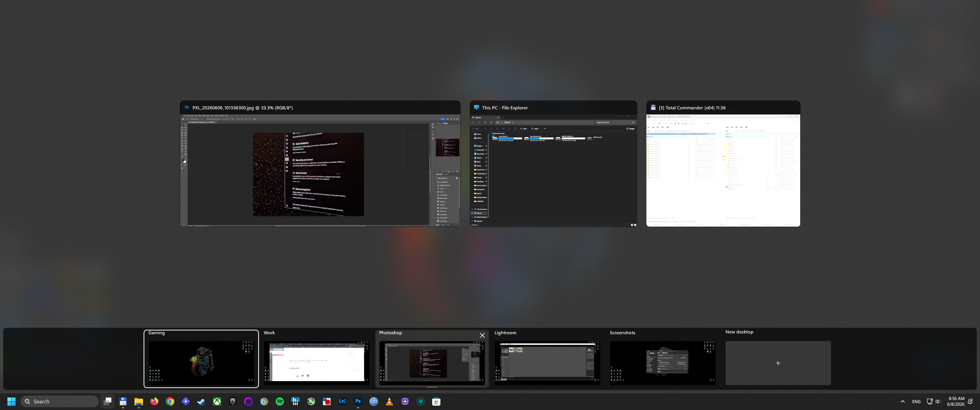Viewport: 980px width, 410px height.
Task: Open notifications do-not-disturb bell
Action: coord(971,401)
